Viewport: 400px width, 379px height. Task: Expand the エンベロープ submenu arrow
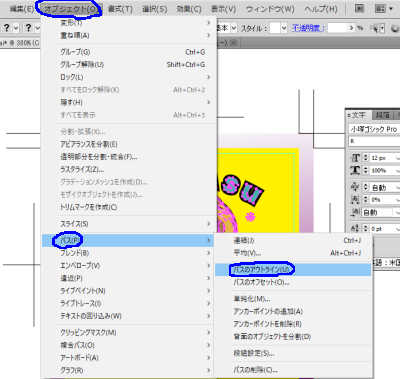click(x=209, y=265)
